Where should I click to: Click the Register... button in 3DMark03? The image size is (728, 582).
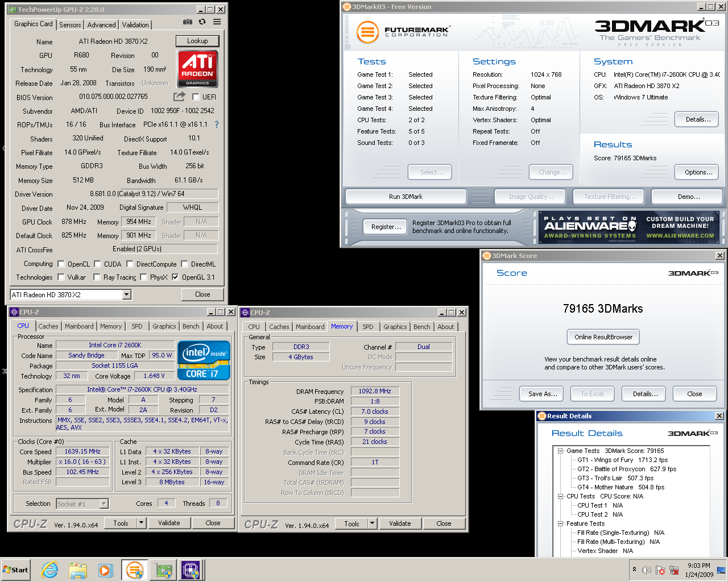point(386,227)
